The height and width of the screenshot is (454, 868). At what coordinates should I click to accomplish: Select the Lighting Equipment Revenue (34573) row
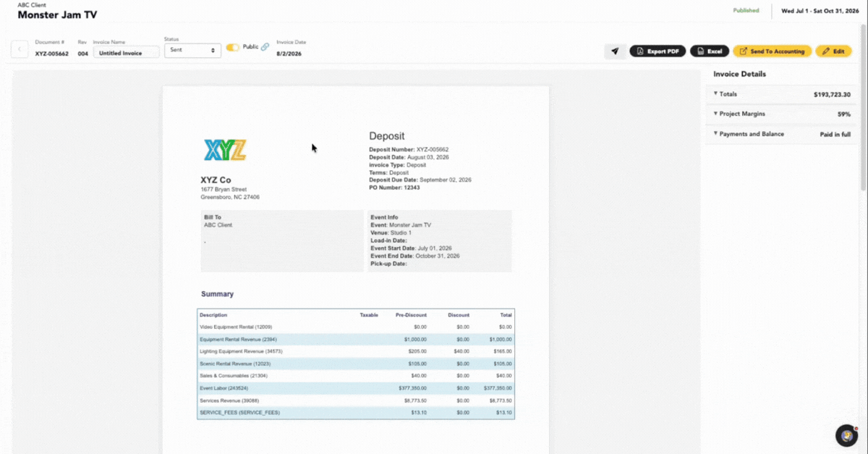point(356,351)
